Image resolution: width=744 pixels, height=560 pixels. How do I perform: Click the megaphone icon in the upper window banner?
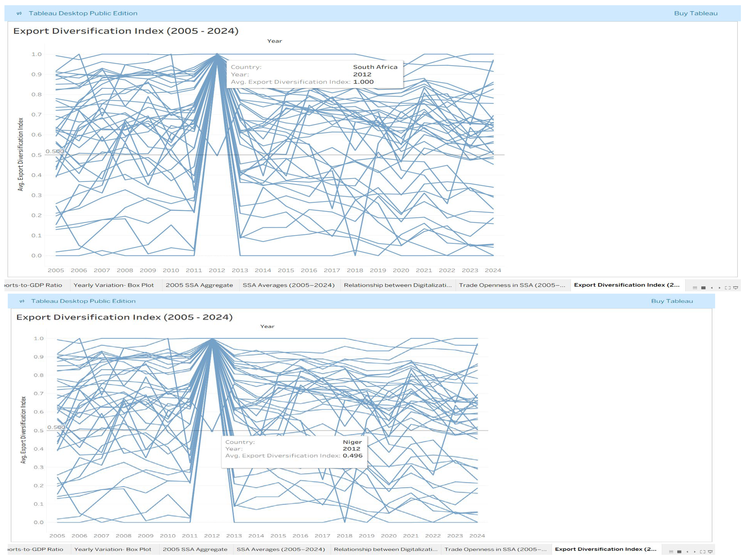click(x=19, y=13)
